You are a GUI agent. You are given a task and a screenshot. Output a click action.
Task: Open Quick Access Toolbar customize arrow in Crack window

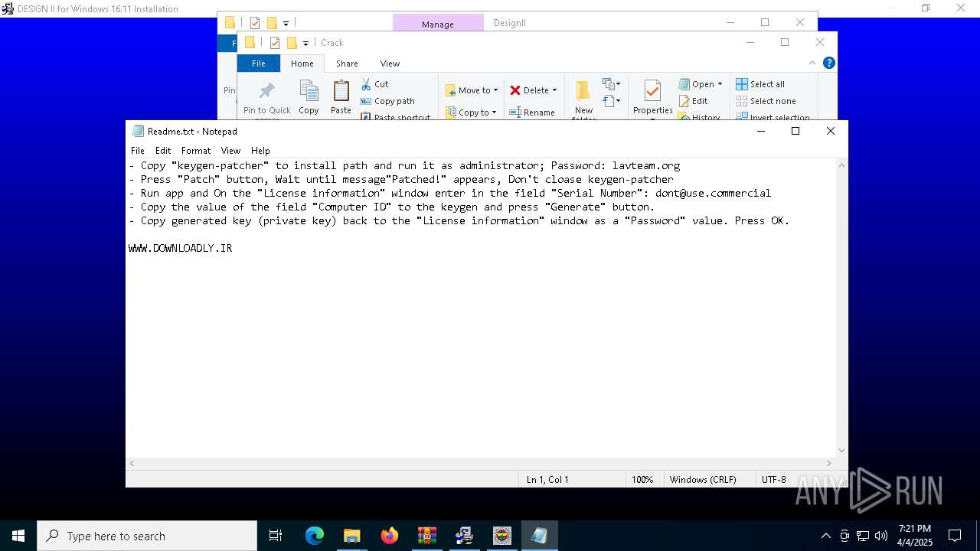pyautogui.click(x=305, y=43)
